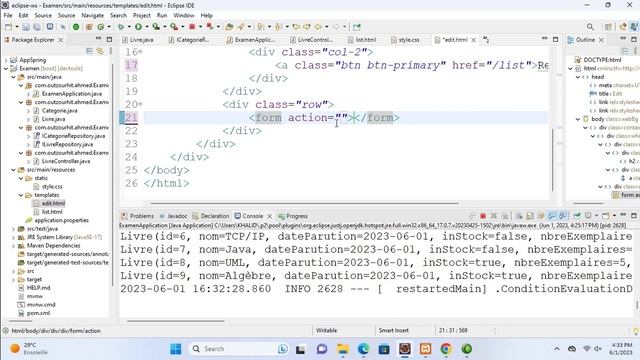Close the Package Explorer view
Image resolution: width=640 pixels, height=360 pixels.
tap(60, 40)
